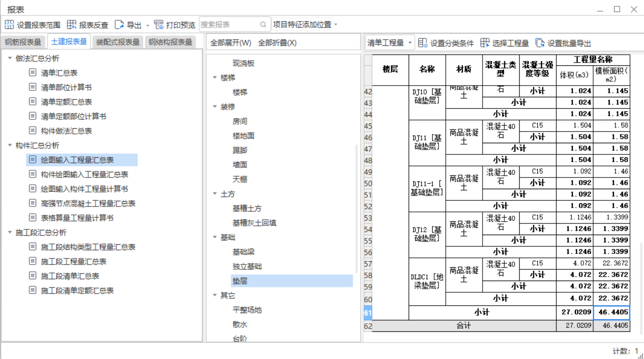Select 墙面 under 装修
644x359 pixels.
(x=240, y=165)
